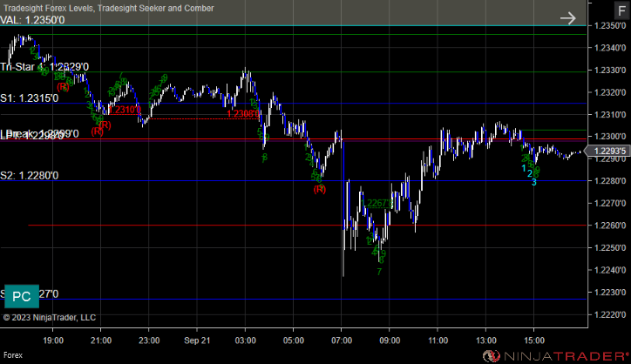Viewport: 631px width, 364px height.
Task: Click the 1.2310'0 price axis label
Action: click(x=610, y=115)
